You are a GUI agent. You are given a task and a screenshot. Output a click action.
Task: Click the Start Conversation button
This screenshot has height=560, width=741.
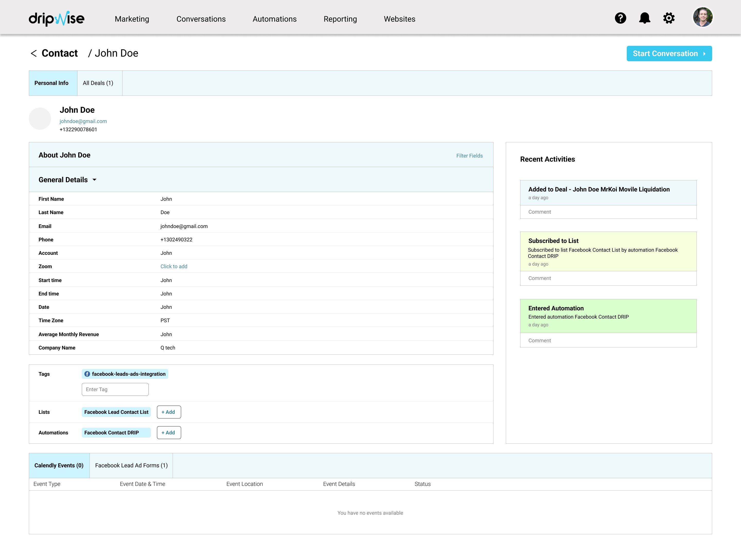coord(669,54)
